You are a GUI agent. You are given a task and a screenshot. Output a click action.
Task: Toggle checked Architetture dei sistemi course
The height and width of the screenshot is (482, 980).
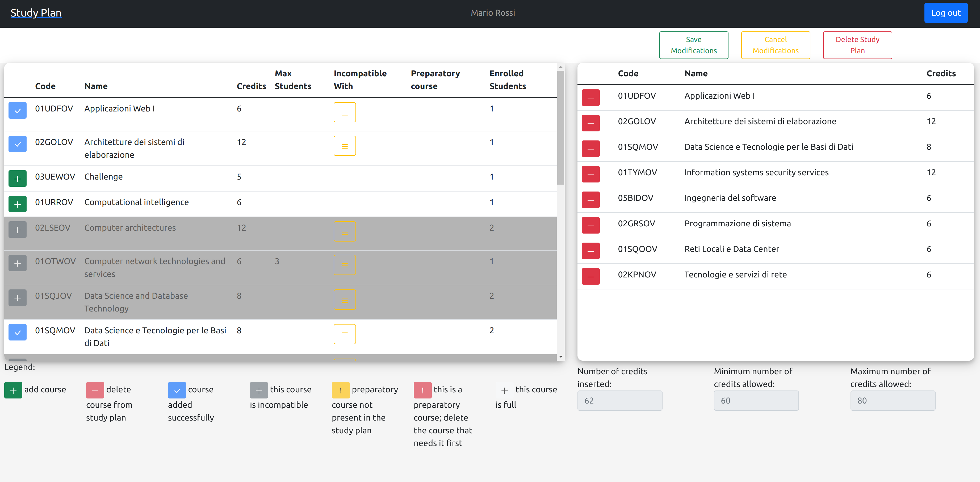click(18, 144)
